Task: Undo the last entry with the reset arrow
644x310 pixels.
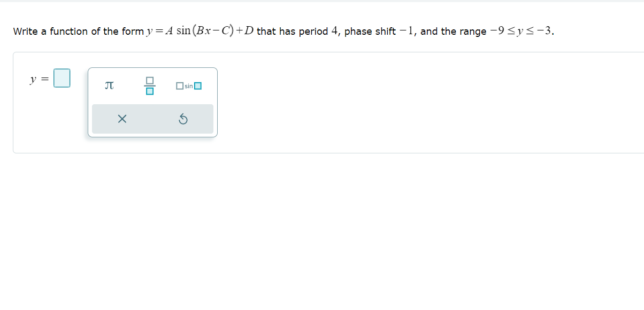Action: pyautogui.click(x=183, y=119)
